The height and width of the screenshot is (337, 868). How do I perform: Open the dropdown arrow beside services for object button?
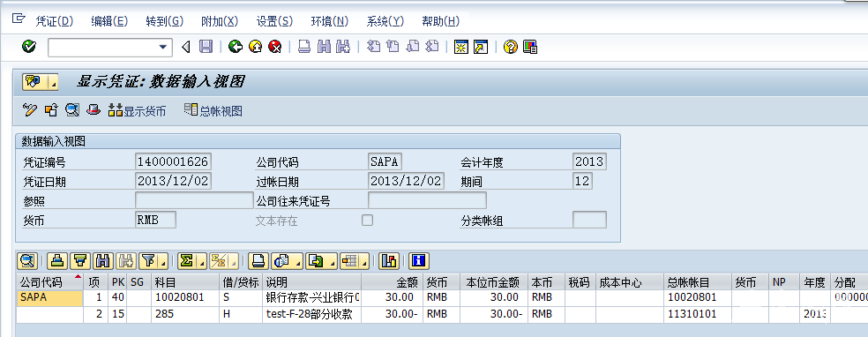click(x=53, y=82)
